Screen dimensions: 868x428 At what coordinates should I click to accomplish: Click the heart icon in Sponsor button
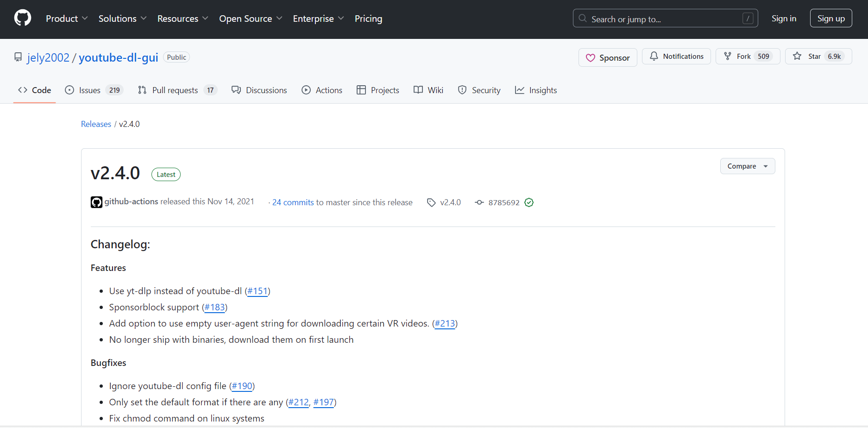click(x=590, y=58)
